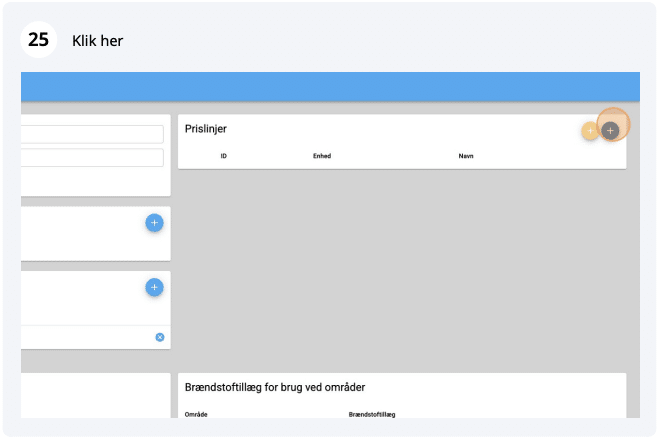Select the Prislinjer panel title
The image size is (659, 440).
(206, 129)
